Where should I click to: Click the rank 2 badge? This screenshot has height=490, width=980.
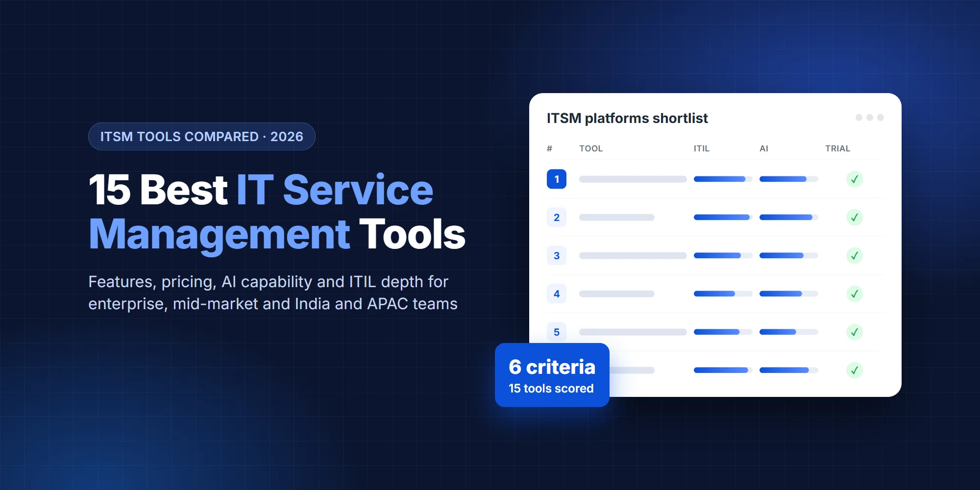click(557, 218)
